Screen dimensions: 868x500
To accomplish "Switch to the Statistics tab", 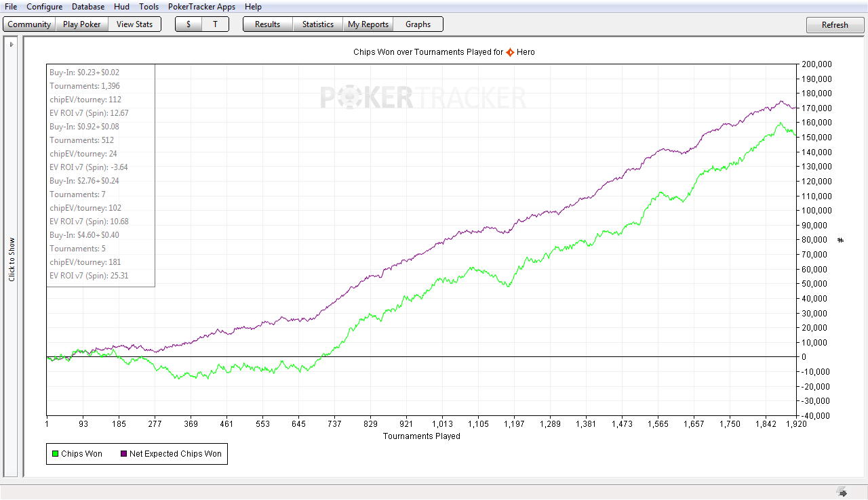I will tap(318, 24).
